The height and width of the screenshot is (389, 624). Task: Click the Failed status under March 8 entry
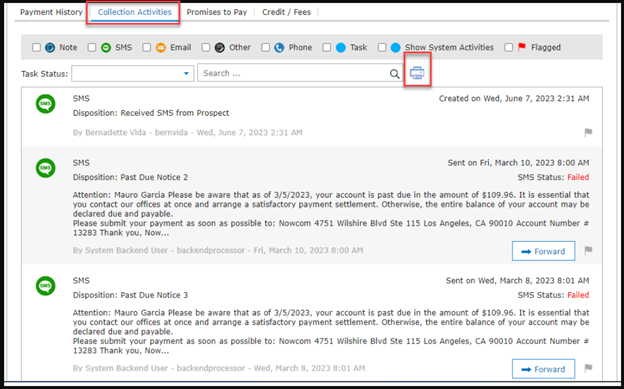(578, 295)
